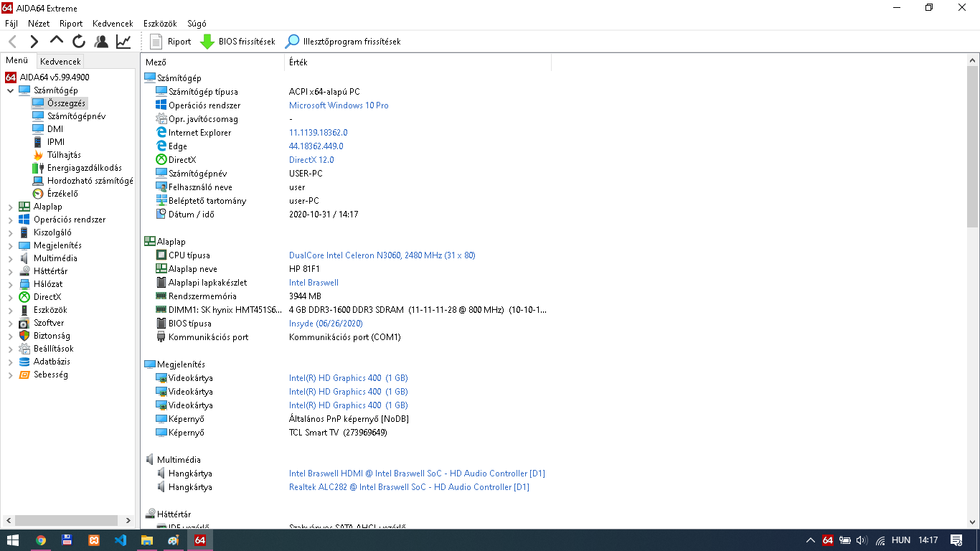Open the Windows Start menu

[x=13, y=540]
